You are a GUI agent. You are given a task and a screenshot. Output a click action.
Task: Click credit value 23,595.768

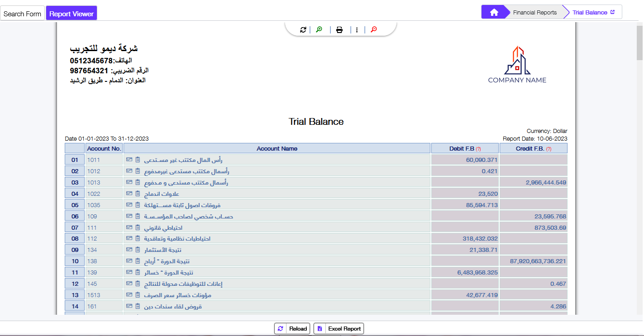[x=550, y=216]
